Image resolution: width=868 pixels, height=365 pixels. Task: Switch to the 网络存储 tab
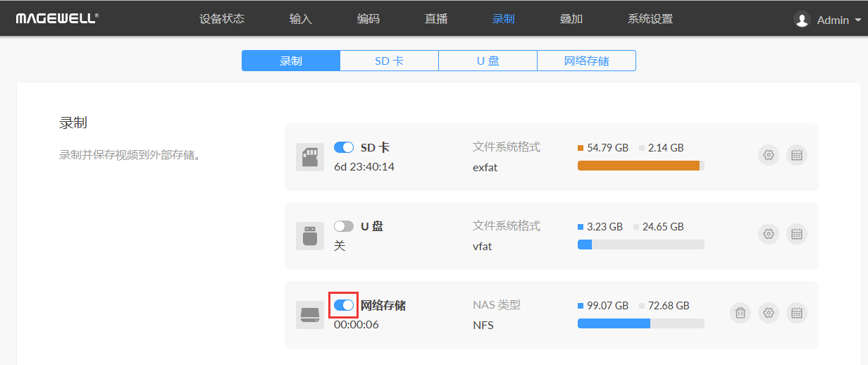(586, 61)
